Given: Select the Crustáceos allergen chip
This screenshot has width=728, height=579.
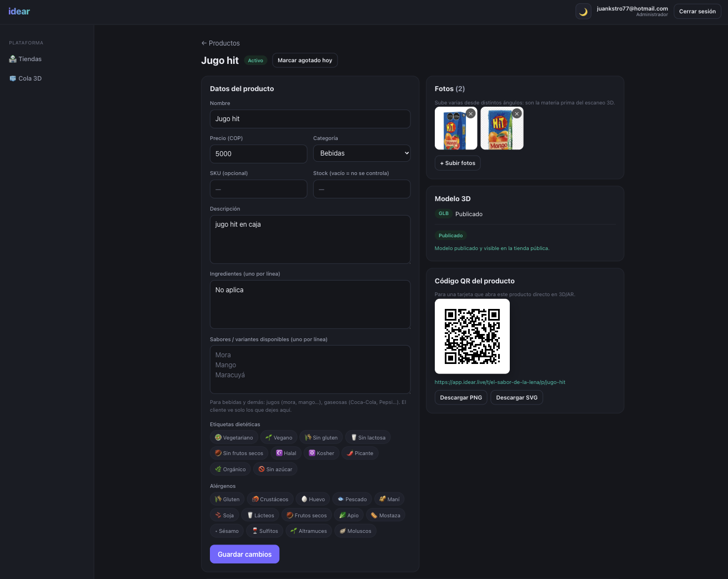Looking at the screenshot, I should [270, 499].
